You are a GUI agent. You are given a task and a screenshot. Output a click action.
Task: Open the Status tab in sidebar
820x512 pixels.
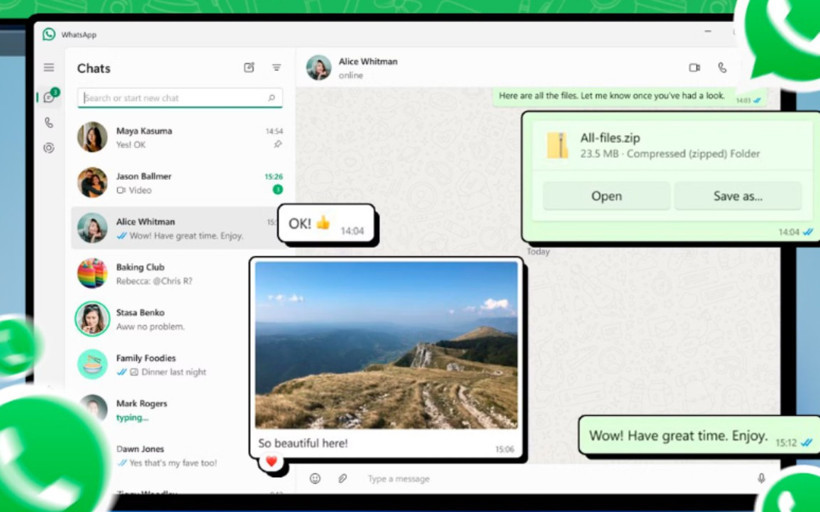coord(49,148)
